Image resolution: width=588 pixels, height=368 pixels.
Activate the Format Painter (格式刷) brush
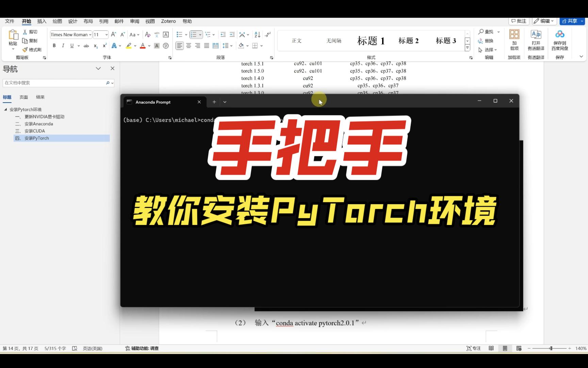[25, 50]
